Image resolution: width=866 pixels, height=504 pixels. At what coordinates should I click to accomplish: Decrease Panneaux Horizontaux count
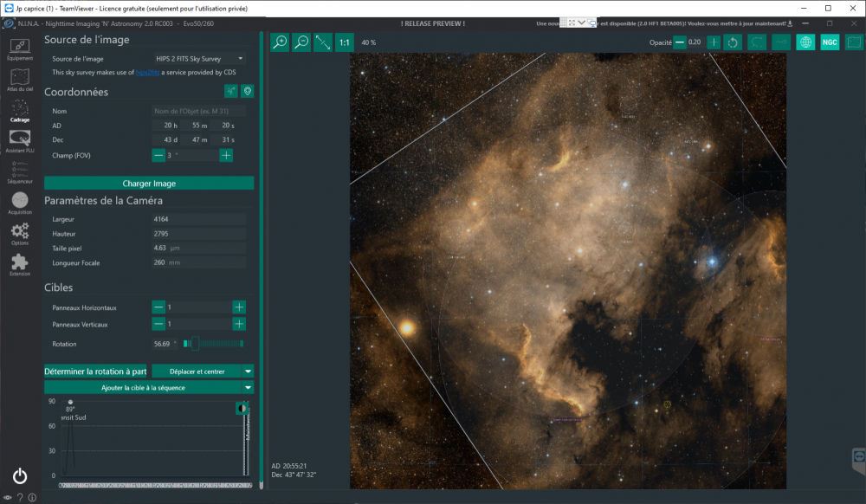pyautogui.click(x=158, y=307)
